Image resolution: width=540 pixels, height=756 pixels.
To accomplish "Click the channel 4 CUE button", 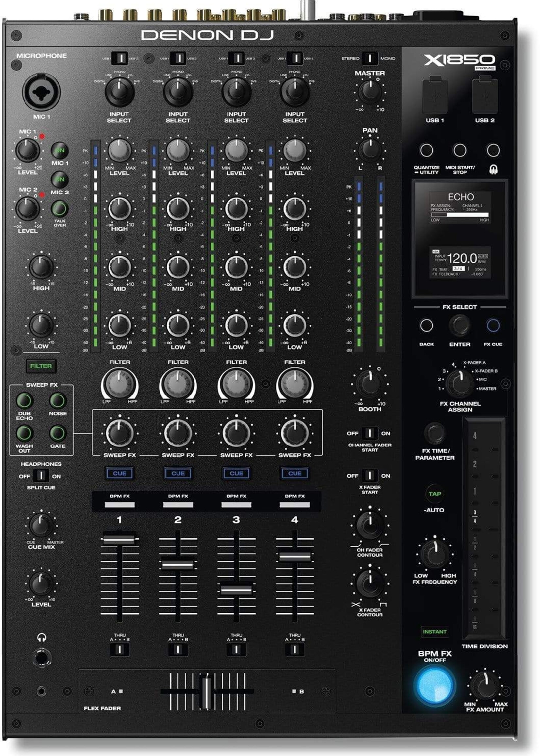I will point(295,473).
